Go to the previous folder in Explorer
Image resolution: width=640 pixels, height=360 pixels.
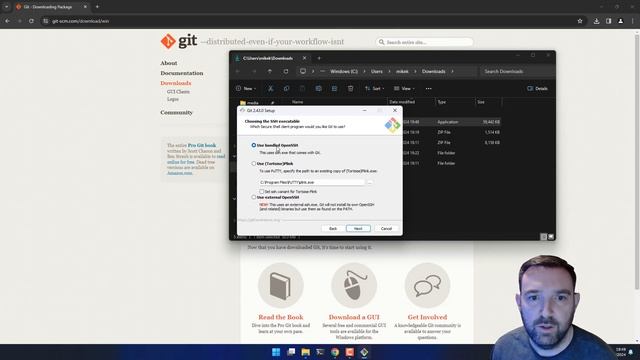238,71
